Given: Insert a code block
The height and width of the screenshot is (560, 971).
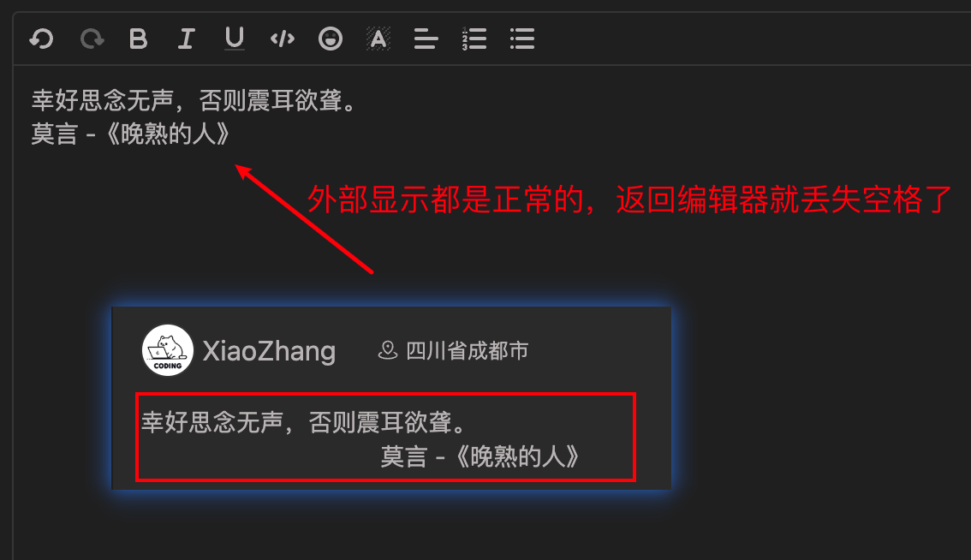Looking at the screenshot, I should (x=283, y=39).
